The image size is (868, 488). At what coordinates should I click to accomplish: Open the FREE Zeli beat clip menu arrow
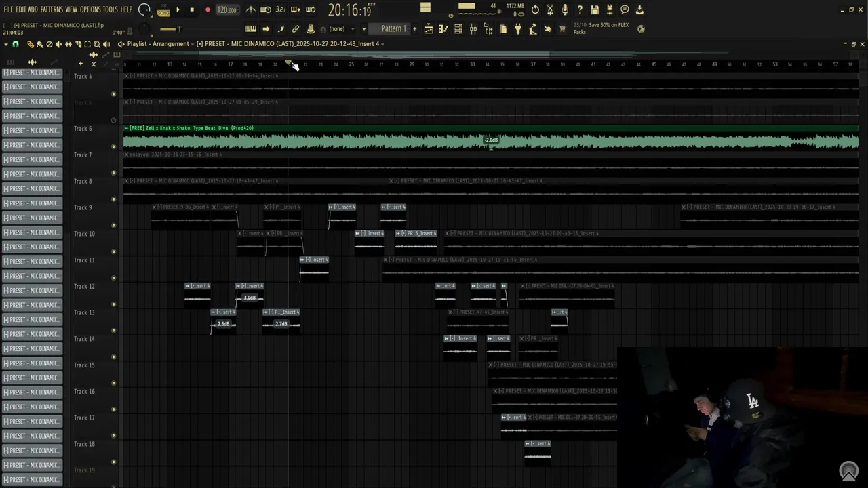[x=126, y=128]
